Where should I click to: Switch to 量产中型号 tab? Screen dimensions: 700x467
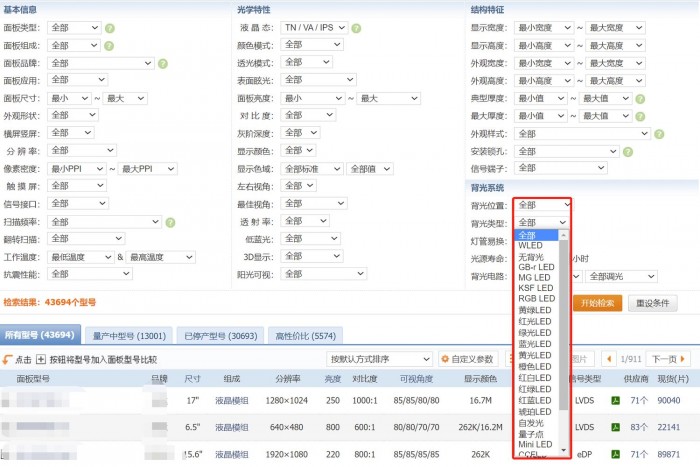click(130, 335)
